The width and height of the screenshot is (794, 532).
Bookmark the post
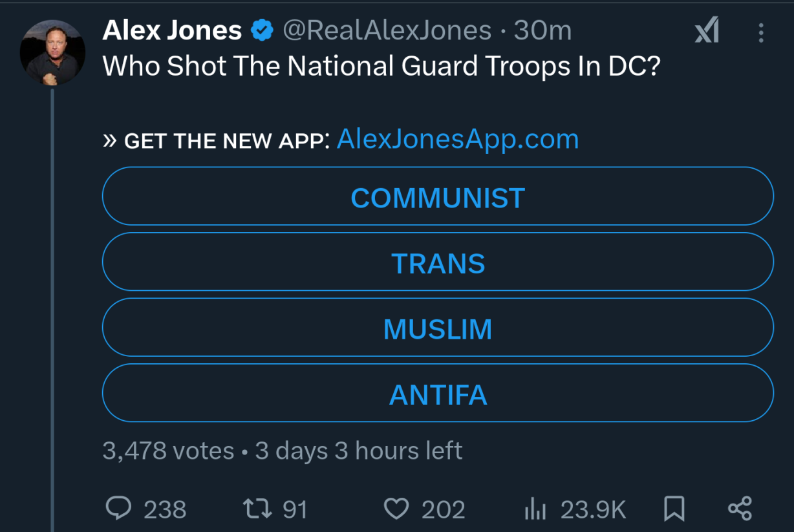click(x=674, y=509)
